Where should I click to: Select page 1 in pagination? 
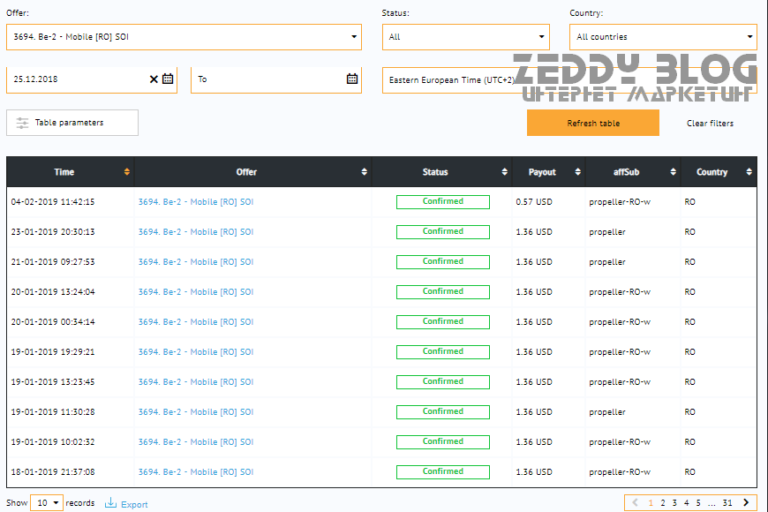pos(650,503)
